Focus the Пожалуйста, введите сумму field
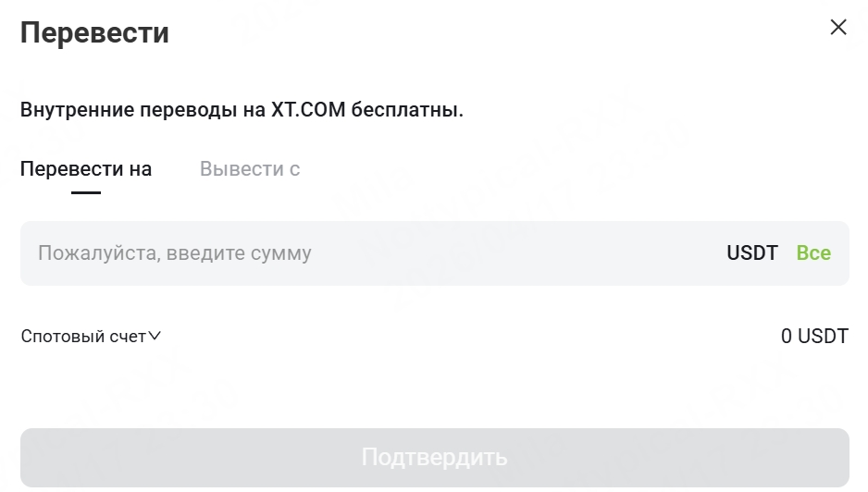Image resolution: width=868 pixels, height=492 pixels. (435, 253)
